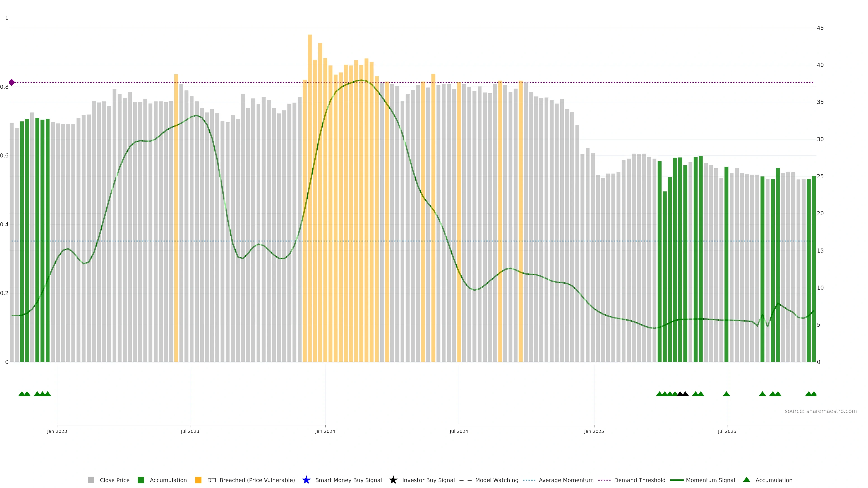Click the orange DTL Breached legend square

(x=198, y=480)
